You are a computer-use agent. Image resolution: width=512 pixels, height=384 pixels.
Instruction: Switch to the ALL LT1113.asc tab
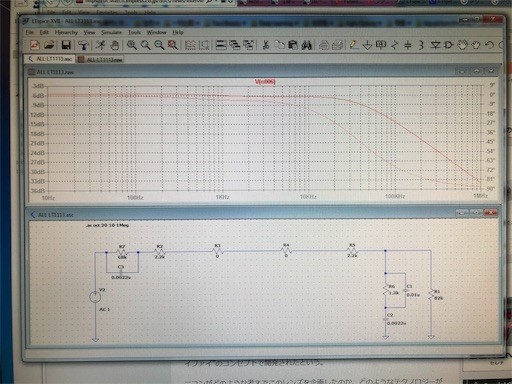click(50, 59)
